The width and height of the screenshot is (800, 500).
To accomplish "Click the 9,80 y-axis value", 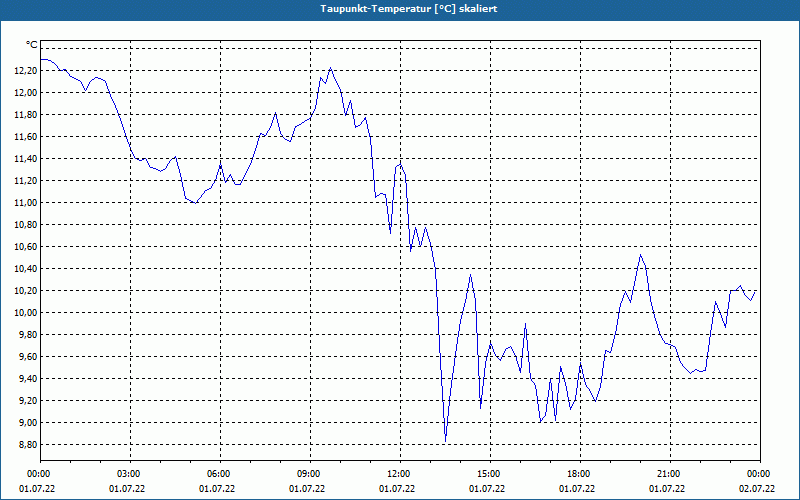I will [x=28, y=334].
